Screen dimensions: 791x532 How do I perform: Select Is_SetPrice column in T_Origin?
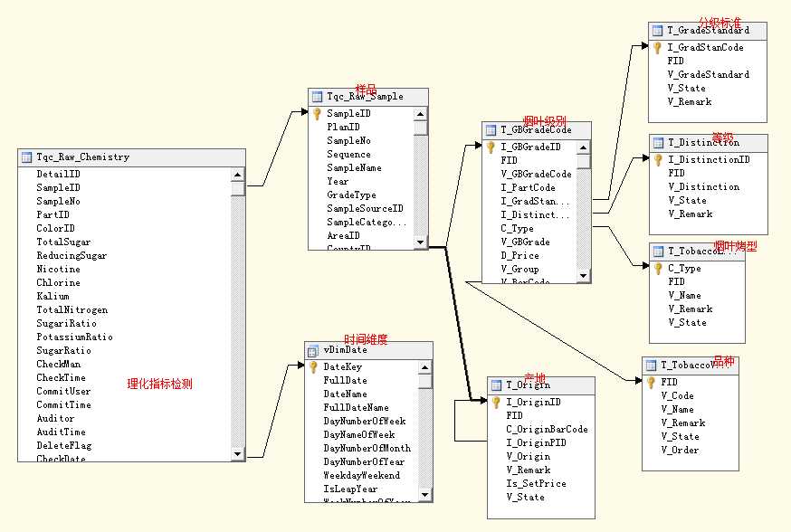[541, 484]
